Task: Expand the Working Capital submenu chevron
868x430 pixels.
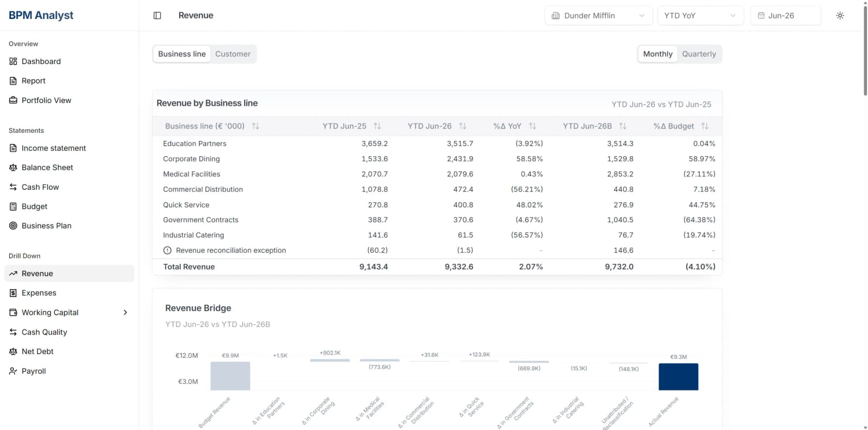Action: click(125, 312)
